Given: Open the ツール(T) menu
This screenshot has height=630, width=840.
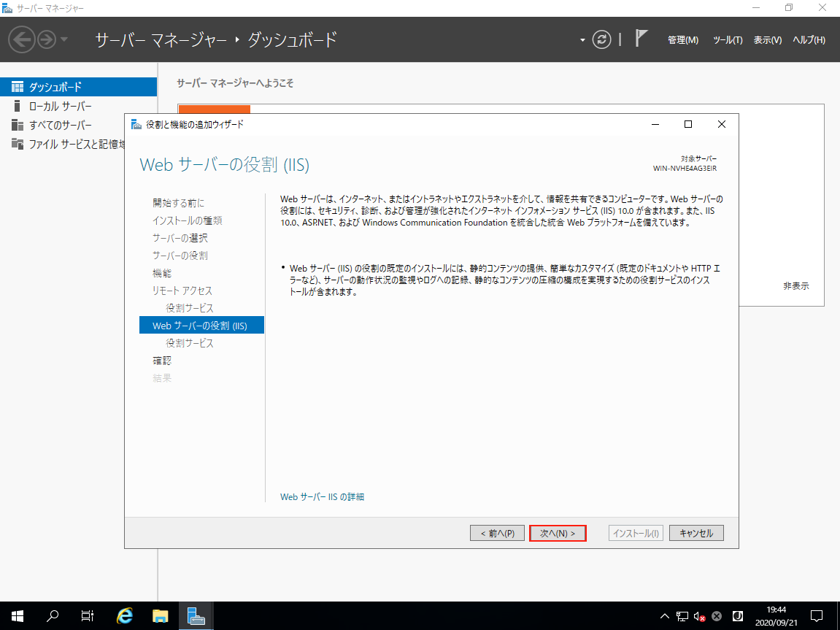Looking at the screenshot, I should point(728,40).
